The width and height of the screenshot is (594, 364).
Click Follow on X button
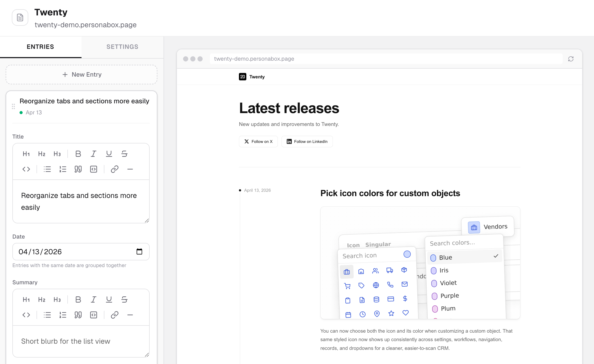[258, 141]
